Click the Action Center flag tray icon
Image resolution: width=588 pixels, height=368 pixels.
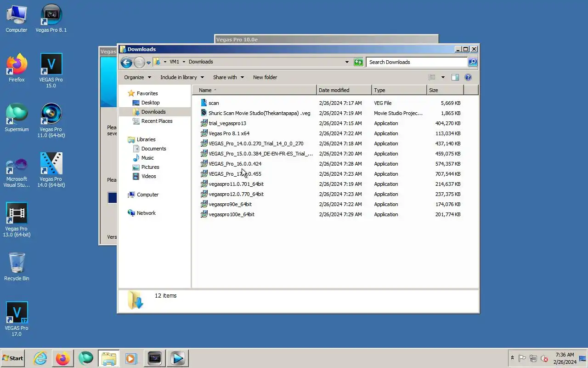pyautogui.click(x=522, y=358)
